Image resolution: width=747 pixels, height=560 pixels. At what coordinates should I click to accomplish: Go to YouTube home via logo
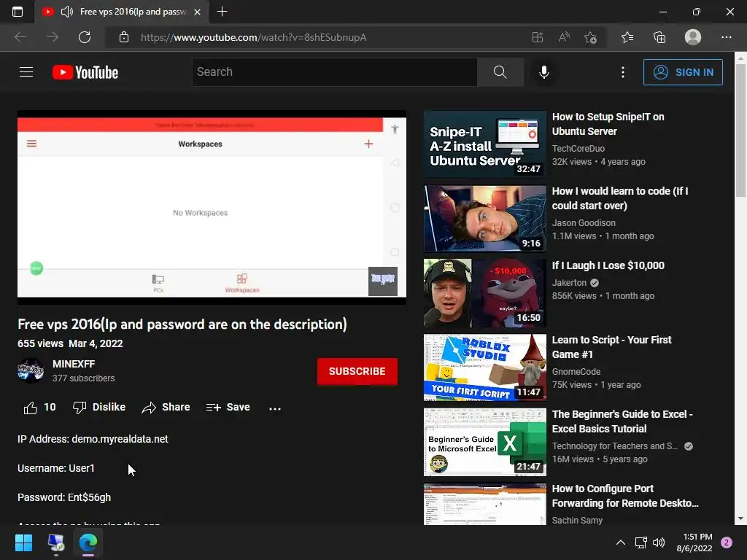click(x=85, y=72)
